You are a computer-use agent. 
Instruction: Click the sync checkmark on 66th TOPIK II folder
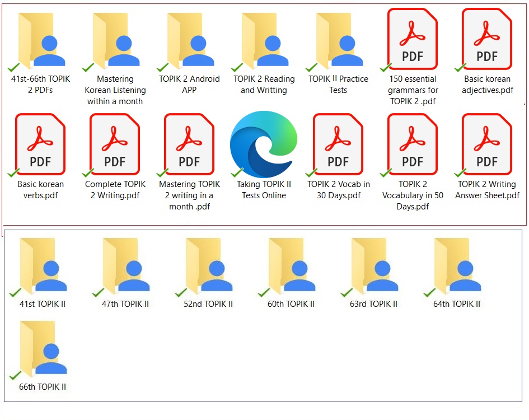16,375
